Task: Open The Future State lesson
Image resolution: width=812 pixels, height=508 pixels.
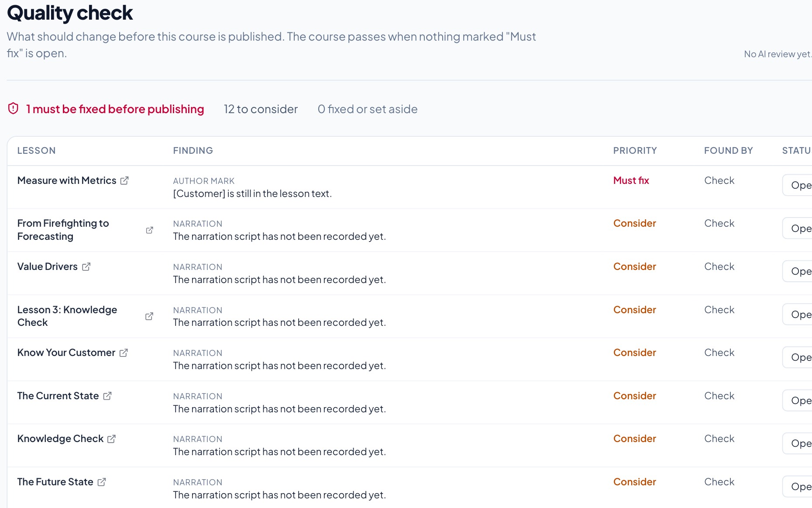Action: click(x=55, y=482)
